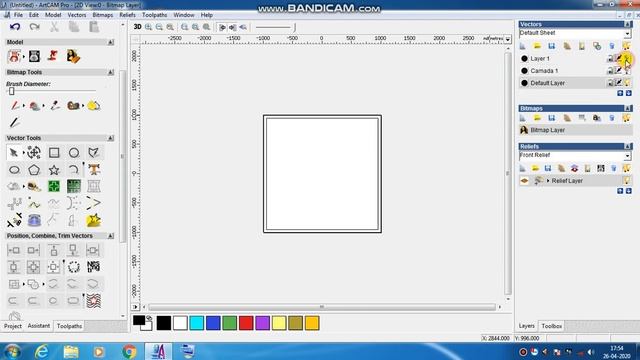Collapse the Vector Tools section
Viewport: 640px width, 360px height.
click(x=111, y=138)
